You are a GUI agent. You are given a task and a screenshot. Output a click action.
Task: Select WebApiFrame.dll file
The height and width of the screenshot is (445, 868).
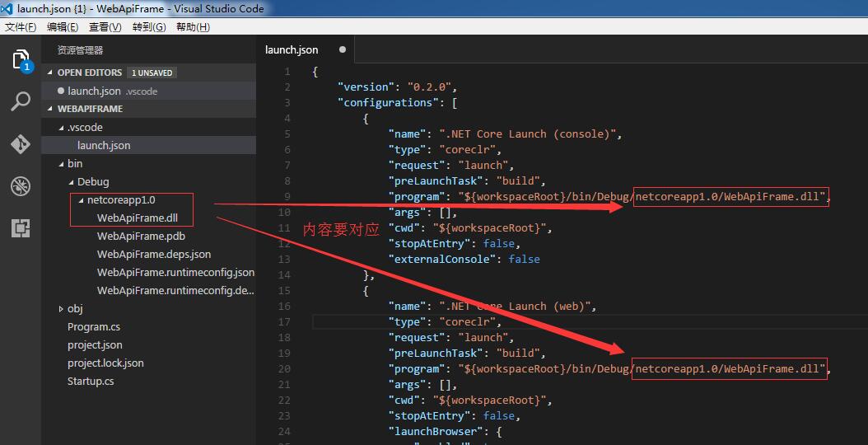point(138,218)
